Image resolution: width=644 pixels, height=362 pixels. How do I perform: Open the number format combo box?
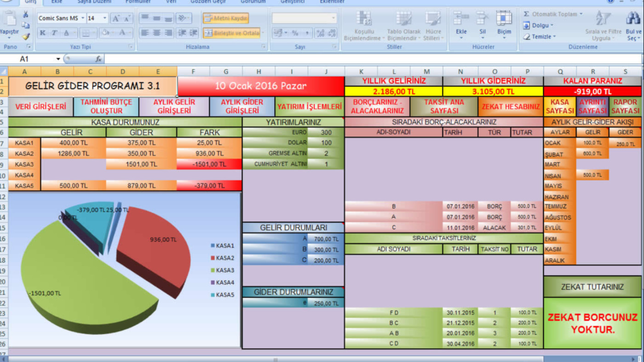click(304, 18)
